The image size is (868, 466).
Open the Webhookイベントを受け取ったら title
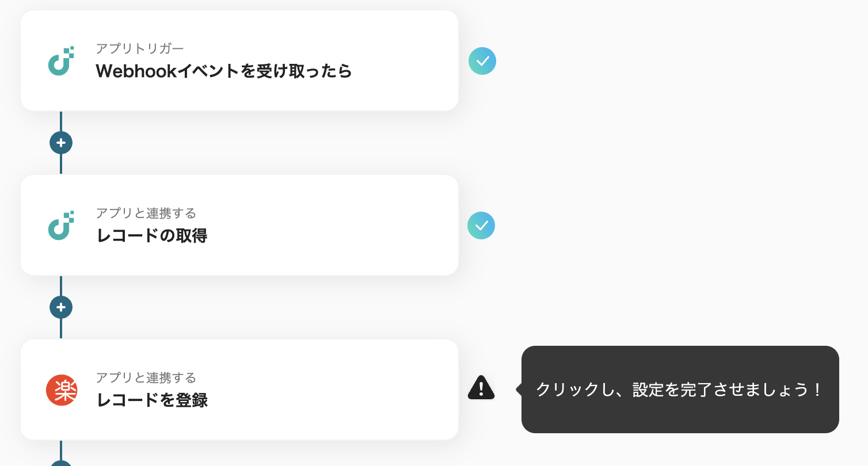coord(224,71)
